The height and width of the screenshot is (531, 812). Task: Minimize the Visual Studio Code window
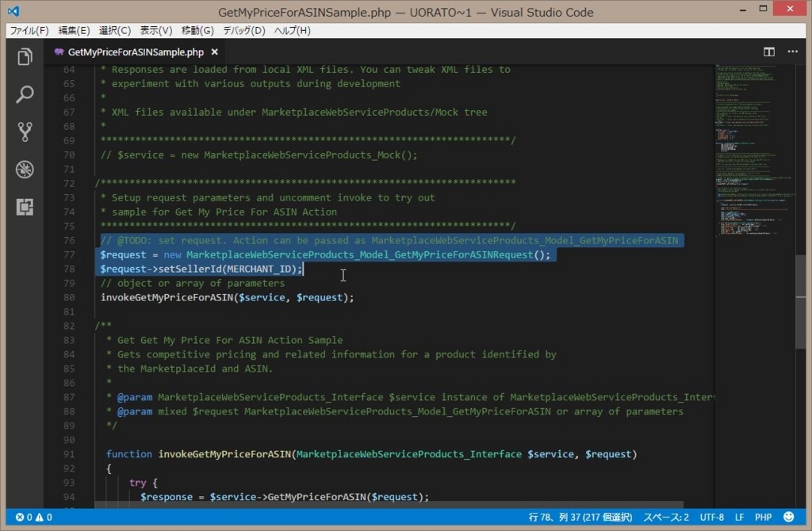coord(742,9)
